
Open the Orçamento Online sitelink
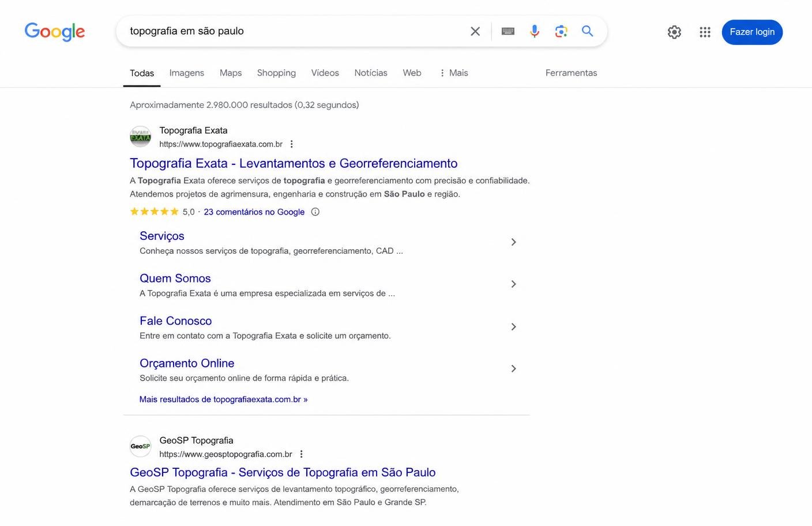coord(187,363)
